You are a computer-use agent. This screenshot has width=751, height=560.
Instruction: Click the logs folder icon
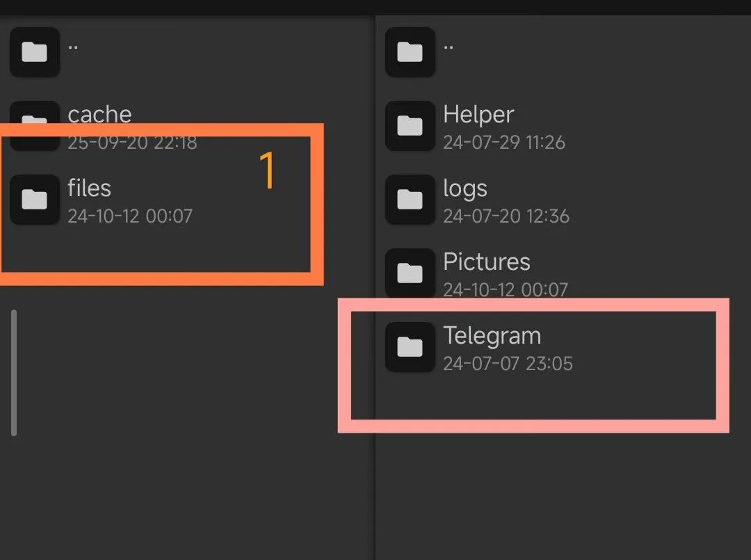pyautogui.click(x=410, y=199)
